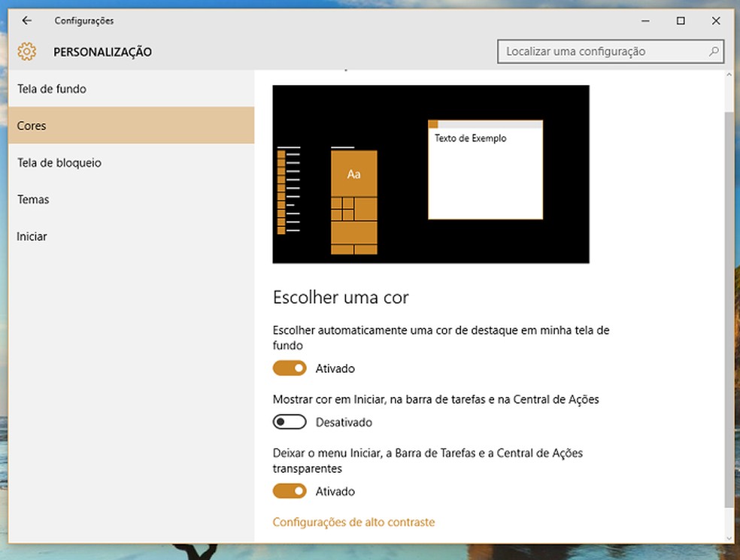Turn off transparency for Start menu and taskbar

click(290, 491)
